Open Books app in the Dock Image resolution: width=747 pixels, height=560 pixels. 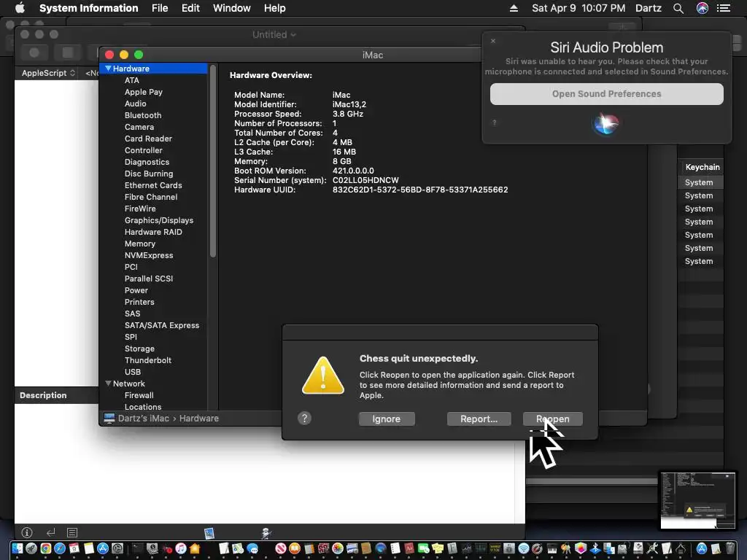click(295, 548)
